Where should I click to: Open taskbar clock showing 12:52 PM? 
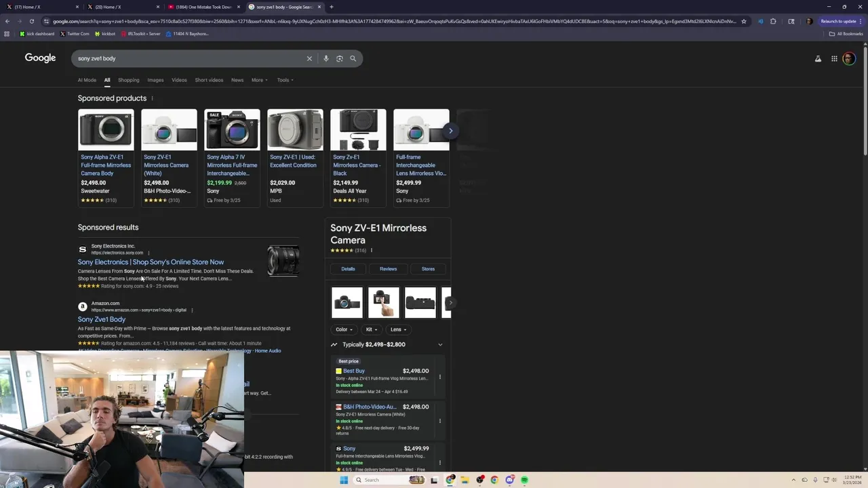pyautogui.click(x=851, y=480)
